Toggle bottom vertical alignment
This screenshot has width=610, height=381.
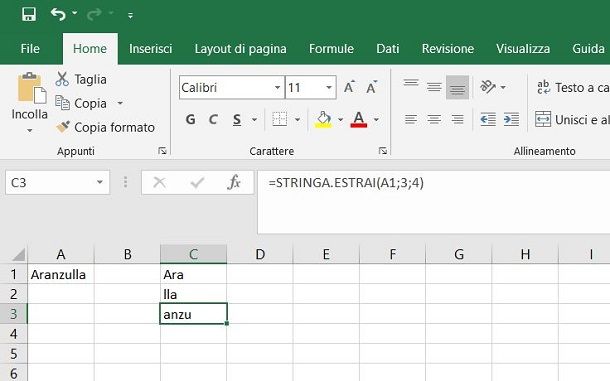(x=458, y=87)
